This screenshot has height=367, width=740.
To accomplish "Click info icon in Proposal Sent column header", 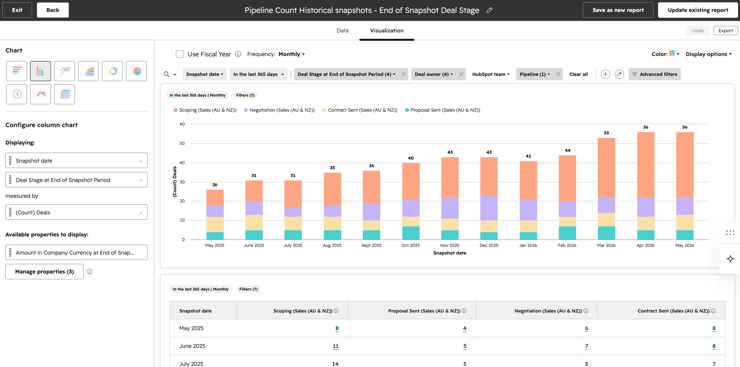I will [464, 311].
